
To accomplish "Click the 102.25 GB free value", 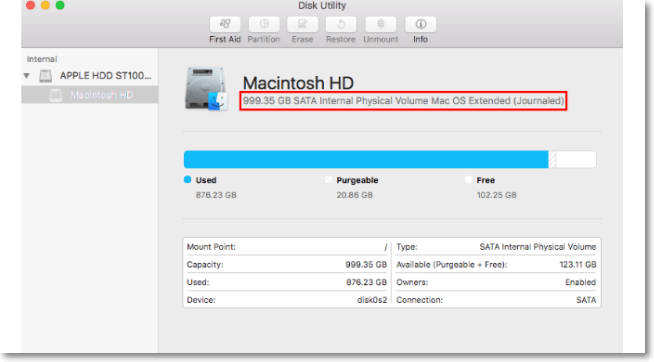I will (x=496, y=195).
